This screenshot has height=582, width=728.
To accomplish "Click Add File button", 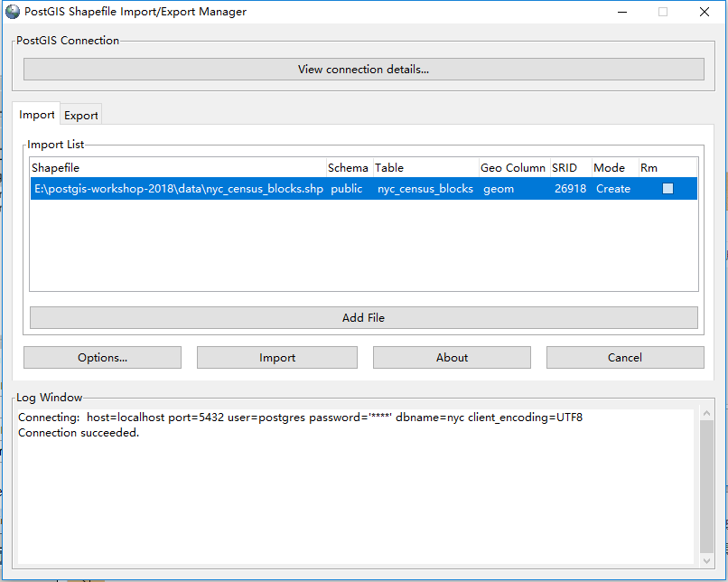I will 363,318.
